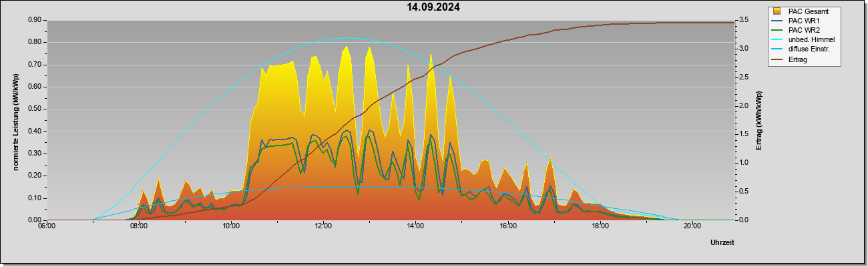Click the 0.30 left axis value
This screenshot has width=868, height=267.
(35, 154)
